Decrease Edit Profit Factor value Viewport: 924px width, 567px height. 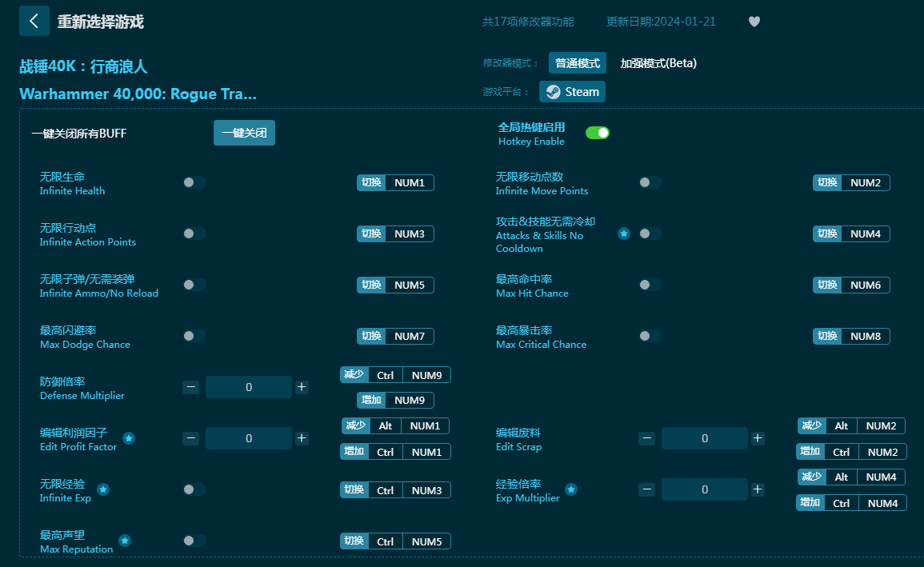(x=190, y=438)
